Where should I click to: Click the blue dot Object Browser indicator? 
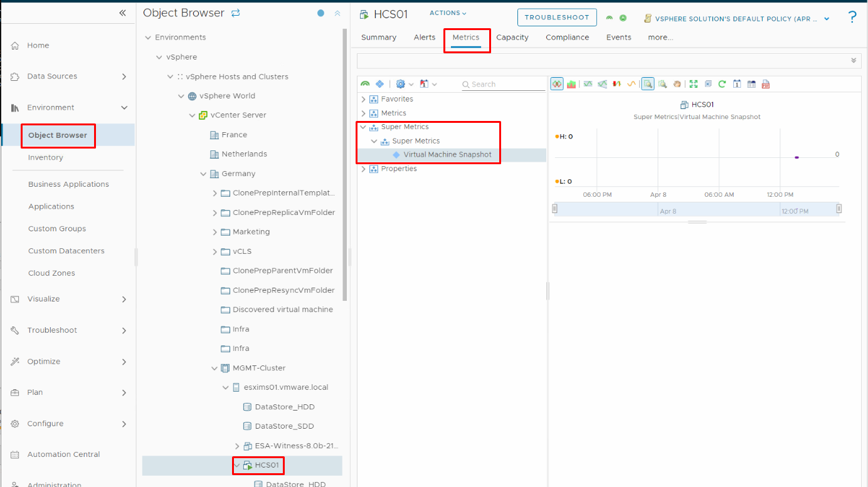point(321,13)
